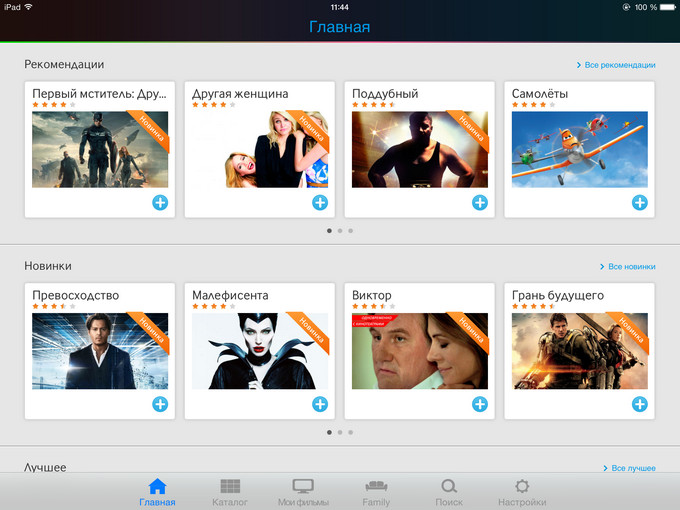The image size is (680, 510).
Task: Tap the 11:44 clock in status bar
Action: [x=340, y=7]
